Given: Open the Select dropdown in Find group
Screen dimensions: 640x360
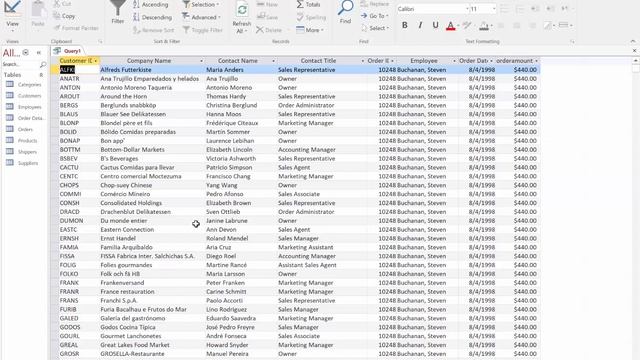Looking at the screenshot, I should point(375,28).
